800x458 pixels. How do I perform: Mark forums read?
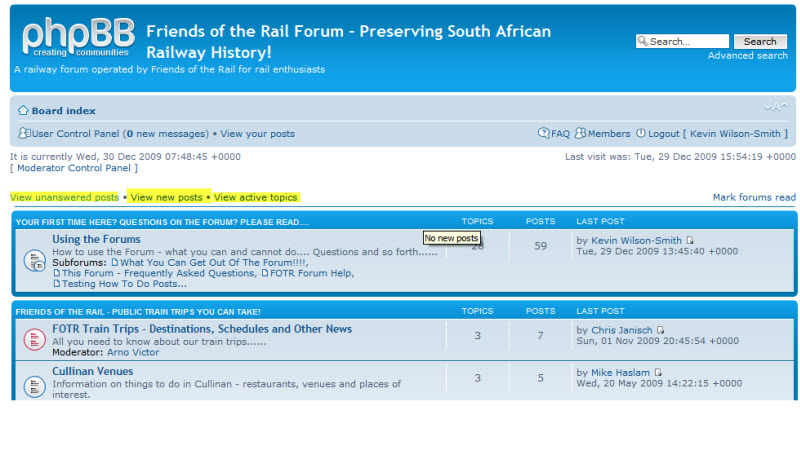(754, 198)
